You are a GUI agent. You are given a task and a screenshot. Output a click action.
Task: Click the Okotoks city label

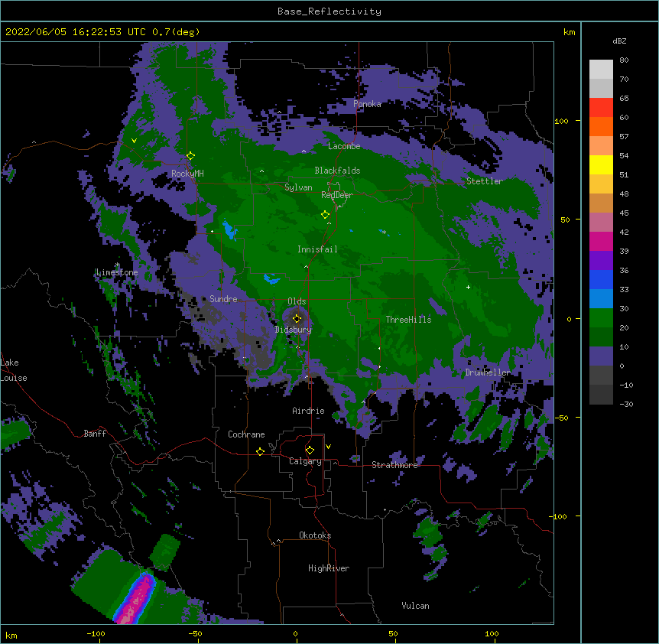[x=315, y=535]
